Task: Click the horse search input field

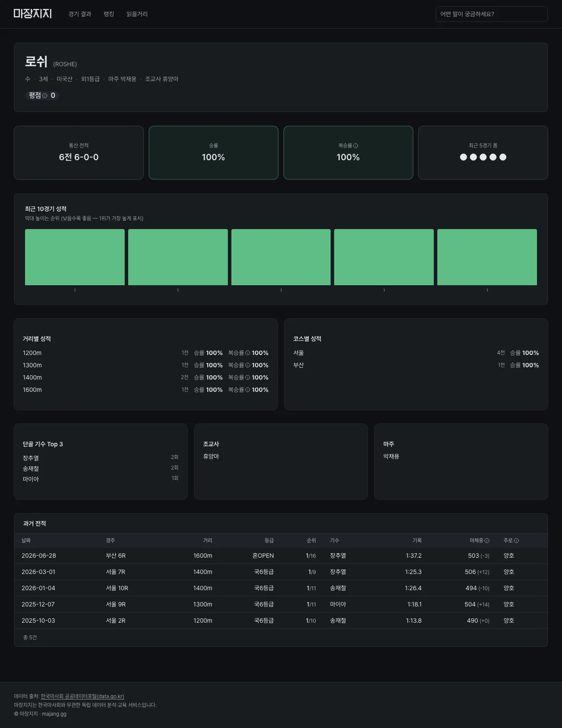Action: pyautogui.click(x=491, y=14)
